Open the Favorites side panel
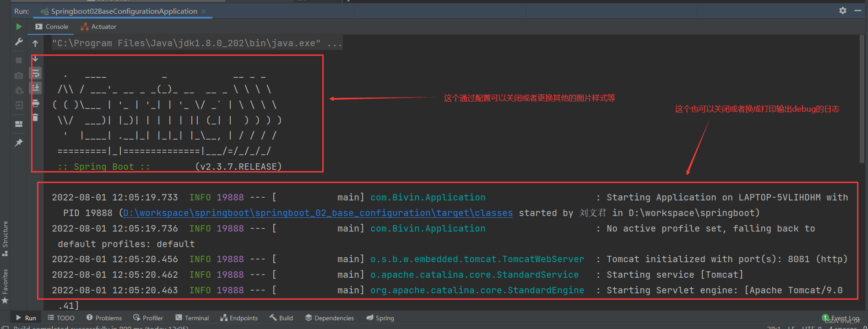 [5, 286]
